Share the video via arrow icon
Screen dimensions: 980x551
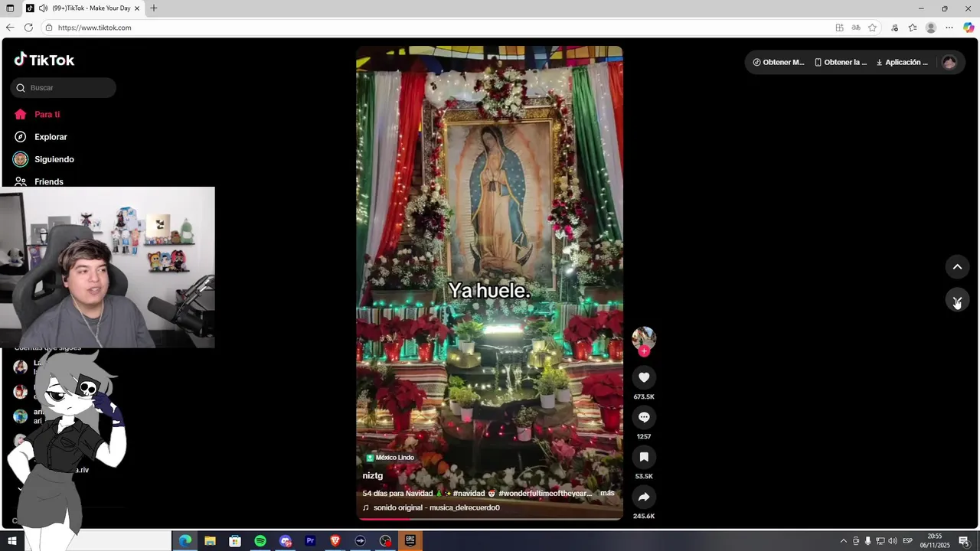(x=644, y=497)
